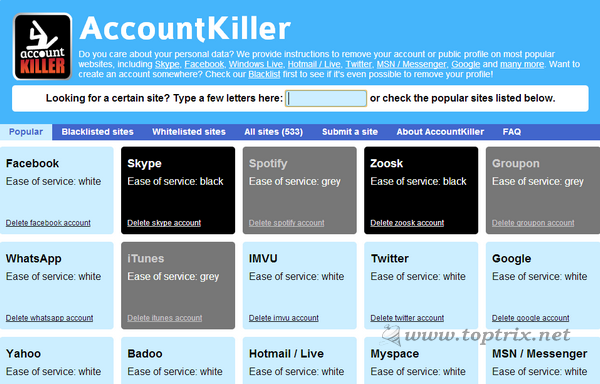
Task: Follow the Google link in the header text
Action: coord(466,64)
